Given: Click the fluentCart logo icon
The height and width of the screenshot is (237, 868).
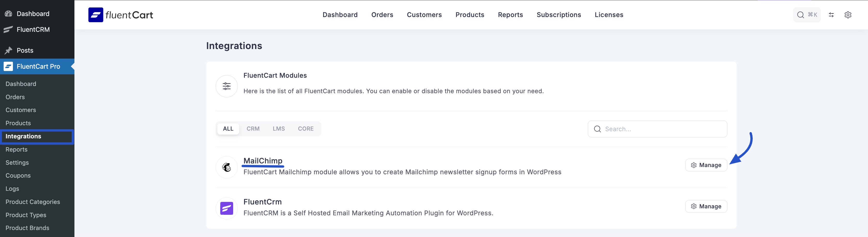Looking at the screenshot, I should [x=96, y=15].
